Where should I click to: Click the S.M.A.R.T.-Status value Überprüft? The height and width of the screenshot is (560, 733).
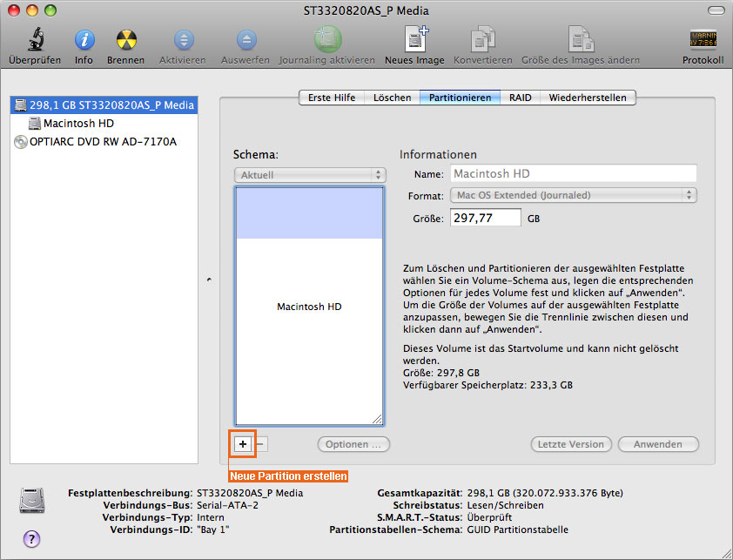(489, 517)
